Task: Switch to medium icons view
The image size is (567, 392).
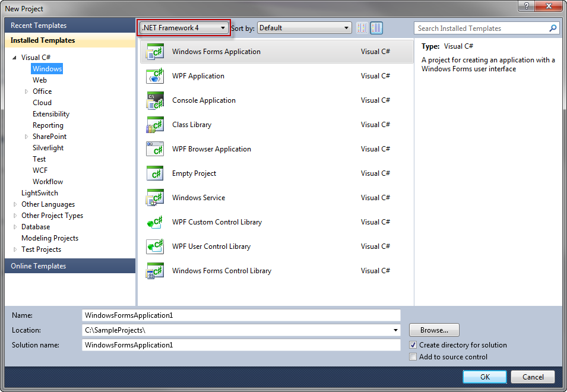Action: [x=377, y=28]
